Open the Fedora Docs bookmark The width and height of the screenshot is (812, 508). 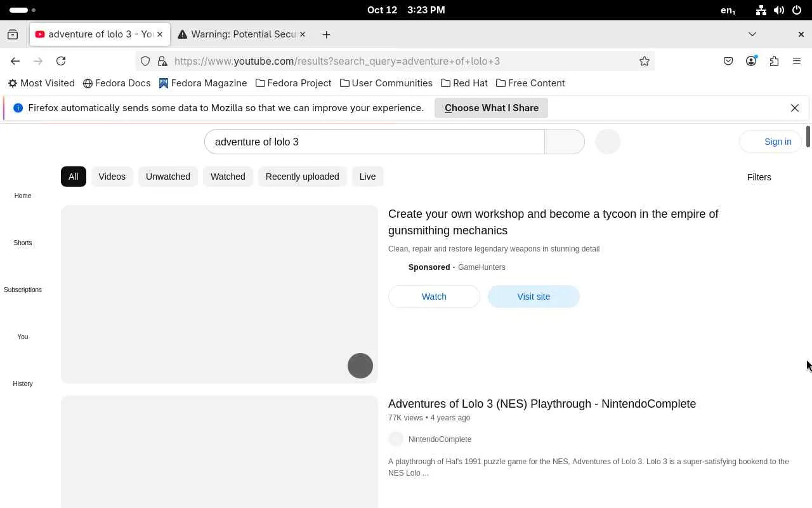click(x=117, y=83)
